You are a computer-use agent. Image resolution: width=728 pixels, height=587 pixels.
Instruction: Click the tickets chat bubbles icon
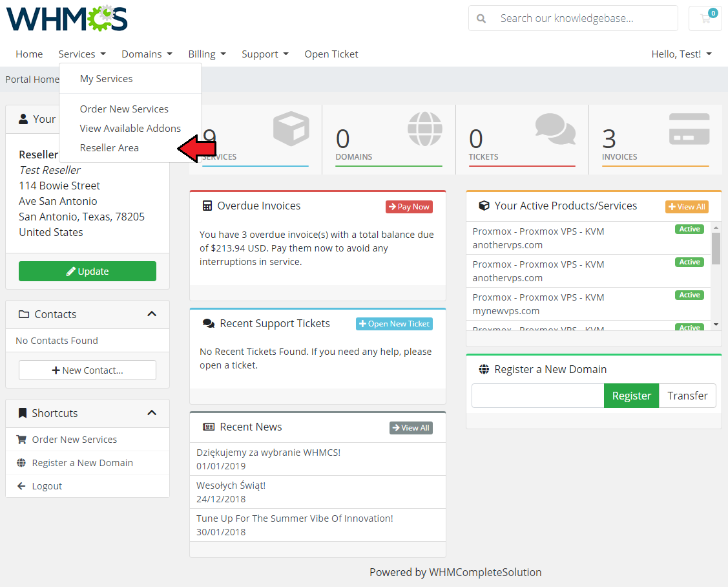click(x=556, y=129)
